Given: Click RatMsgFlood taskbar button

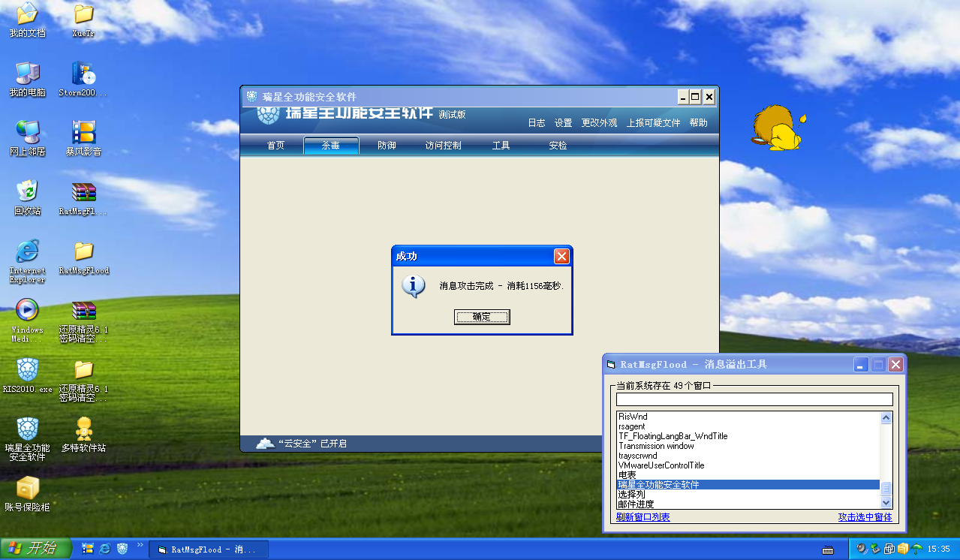Looking at the screenshot, I should coord(209,549).
